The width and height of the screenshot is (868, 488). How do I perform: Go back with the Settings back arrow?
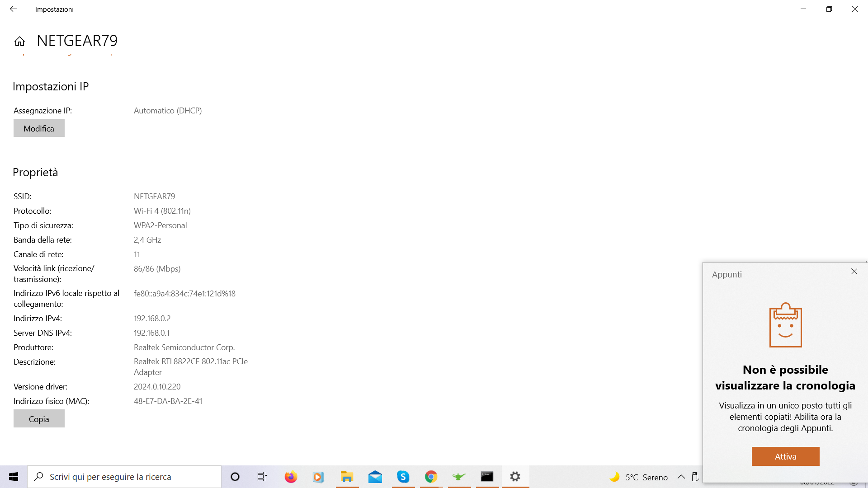pyautogui.click(x=13, y=9)
